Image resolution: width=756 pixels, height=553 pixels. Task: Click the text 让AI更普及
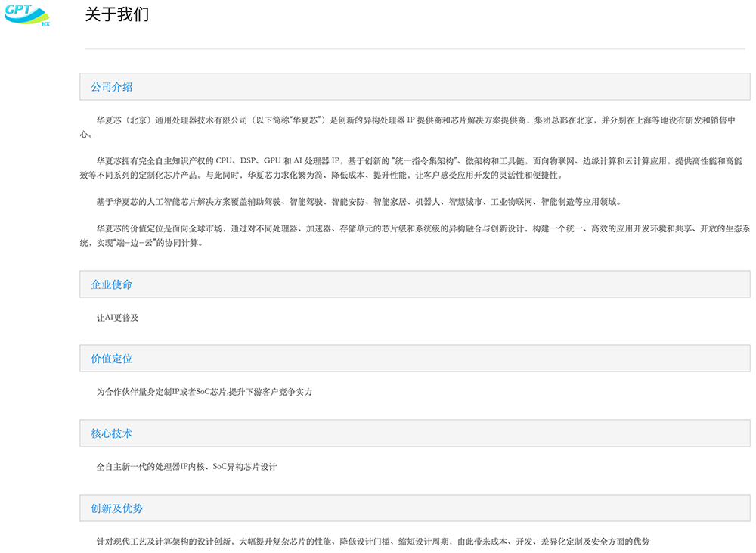(x=118, y=318)
